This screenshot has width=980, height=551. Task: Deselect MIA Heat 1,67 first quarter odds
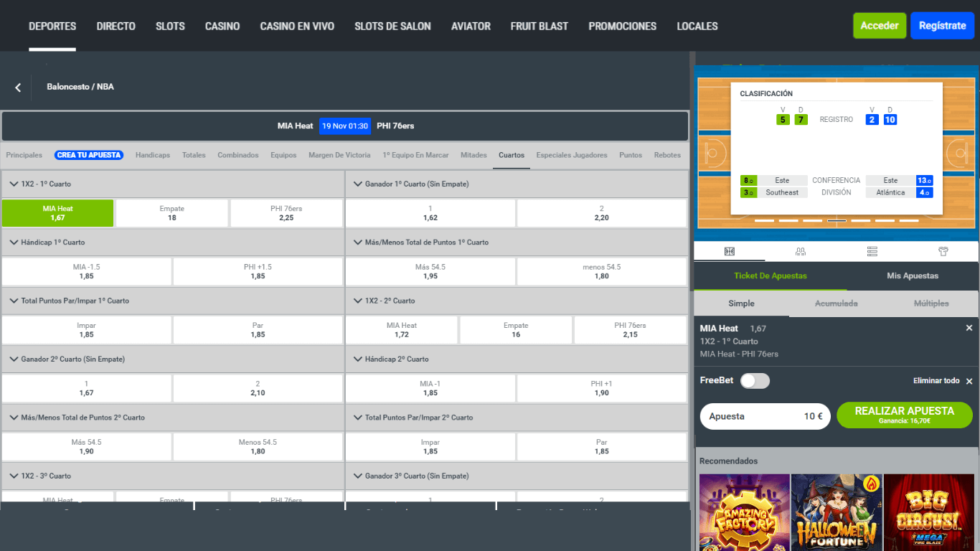point(57,213)
